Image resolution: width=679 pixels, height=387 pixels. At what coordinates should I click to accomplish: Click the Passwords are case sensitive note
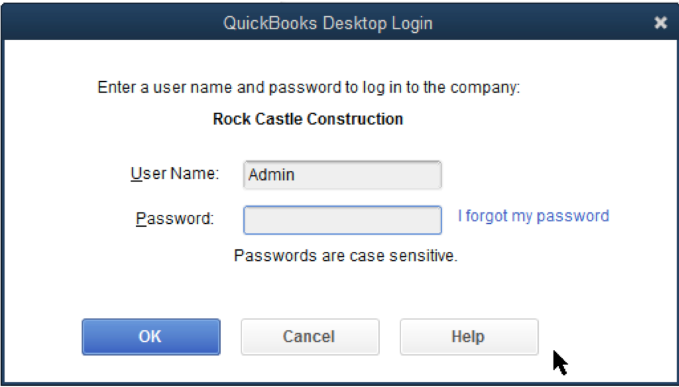346,256
